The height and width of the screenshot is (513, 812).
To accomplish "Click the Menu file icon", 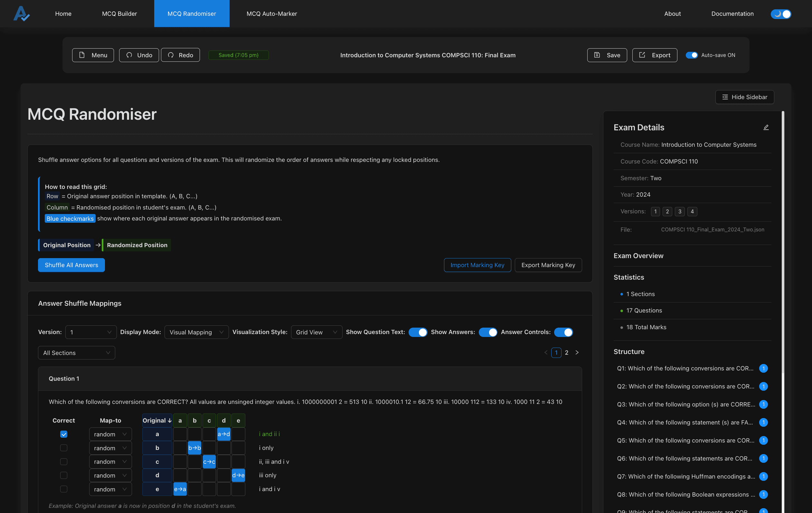I will 82,55.
